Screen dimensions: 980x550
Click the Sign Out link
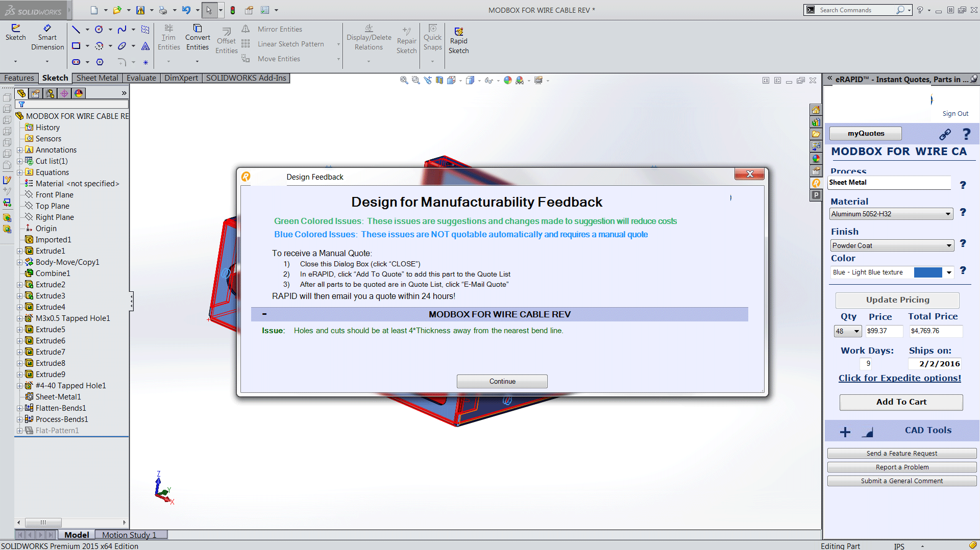(x=955, y=114)
